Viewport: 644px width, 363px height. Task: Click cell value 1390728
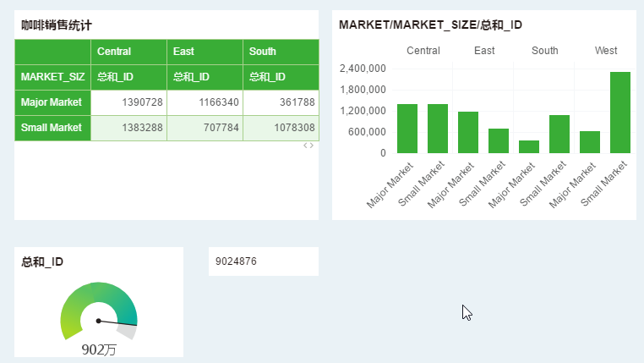[129, 102]
